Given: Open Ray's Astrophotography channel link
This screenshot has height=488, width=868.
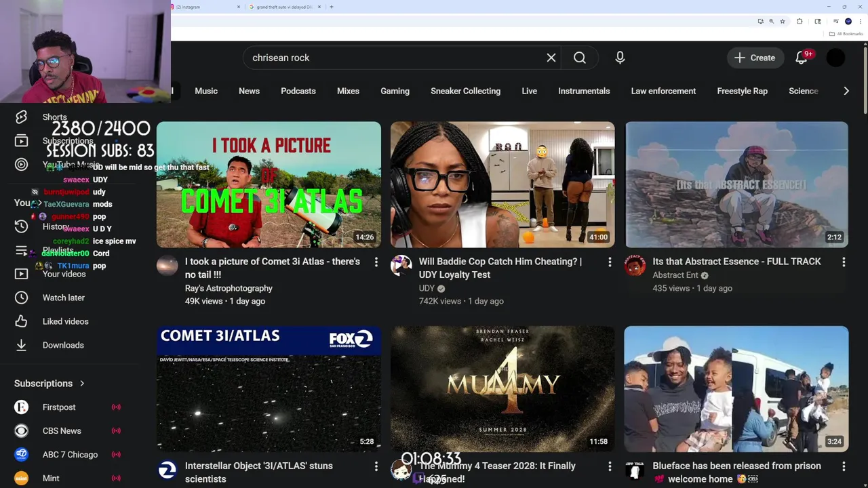Looking at the screenshot, I should coord(229,288).
